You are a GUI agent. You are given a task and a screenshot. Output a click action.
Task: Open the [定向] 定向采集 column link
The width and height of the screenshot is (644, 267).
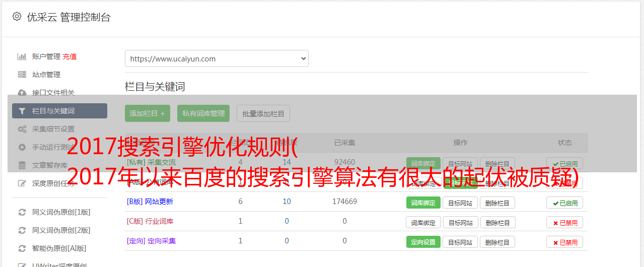(x=152, y=241)
